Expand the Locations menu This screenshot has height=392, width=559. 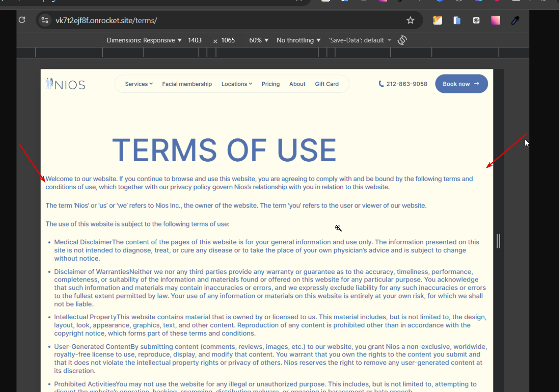click(x=237, y=84)
